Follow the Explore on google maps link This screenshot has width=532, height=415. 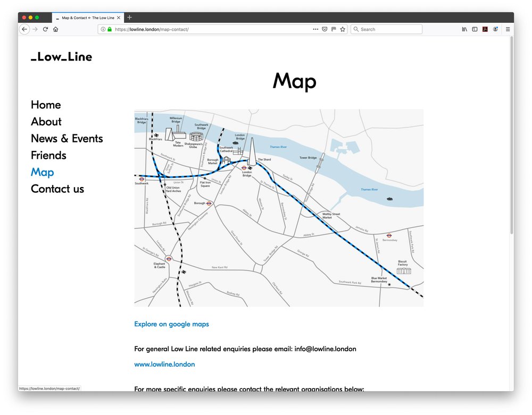click(x=172, y=324)
